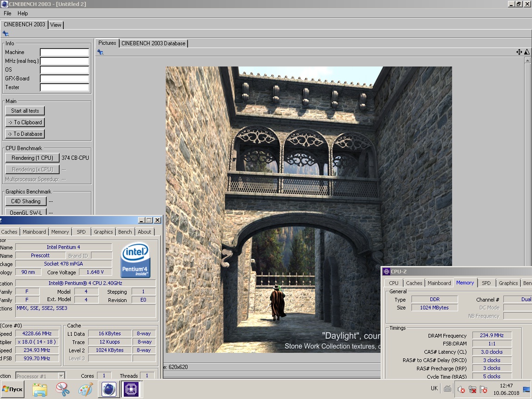
Task: Click the CPU-Z title bar icon
Action: click(x=386, y=272)
